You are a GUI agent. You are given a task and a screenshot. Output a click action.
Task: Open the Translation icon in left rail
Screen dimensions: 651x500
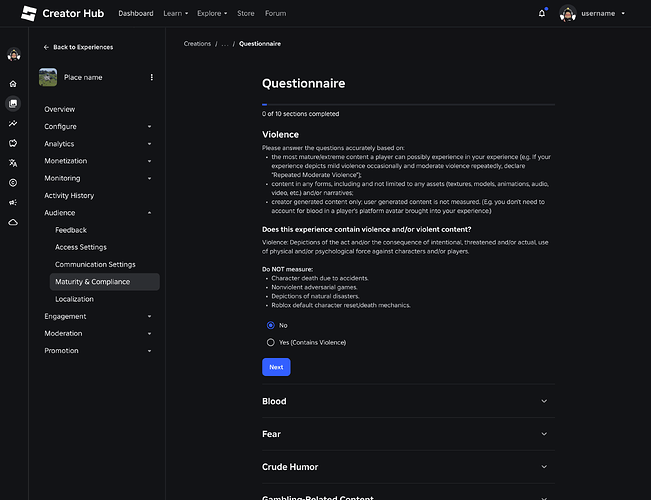pyautogui.click(x=13, y=162)
